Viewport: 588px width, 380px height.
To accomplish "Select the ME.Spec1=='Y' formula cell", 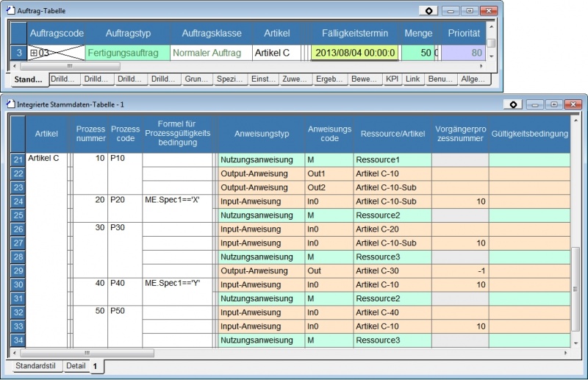I will (x=173, y=284).
